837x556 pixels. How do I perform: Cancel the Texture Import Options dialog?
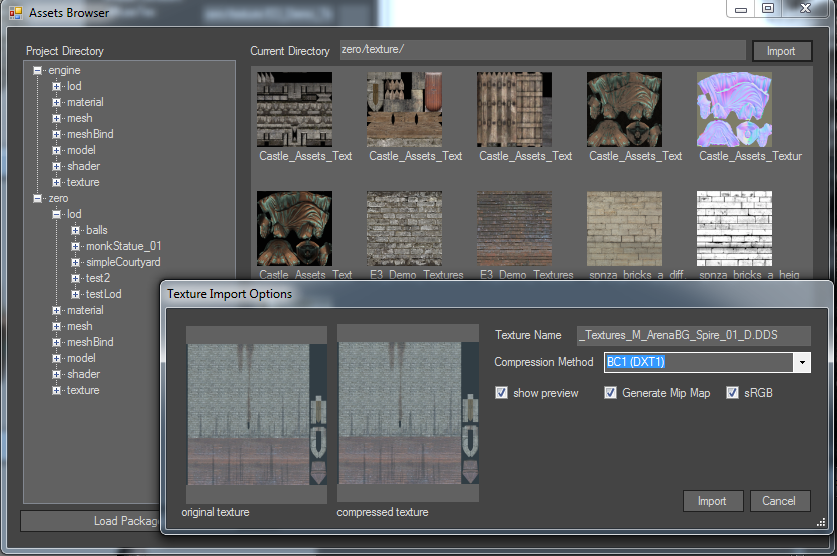pyautogui.click(x=779, y=501)
